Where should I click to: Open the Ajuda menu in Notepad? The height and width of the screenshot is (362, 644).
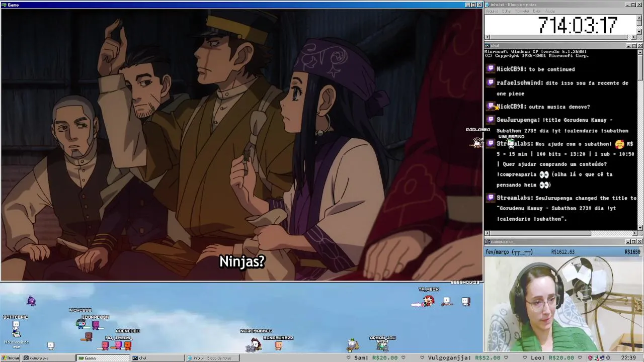pyautogui.click(x=550, y=11)
